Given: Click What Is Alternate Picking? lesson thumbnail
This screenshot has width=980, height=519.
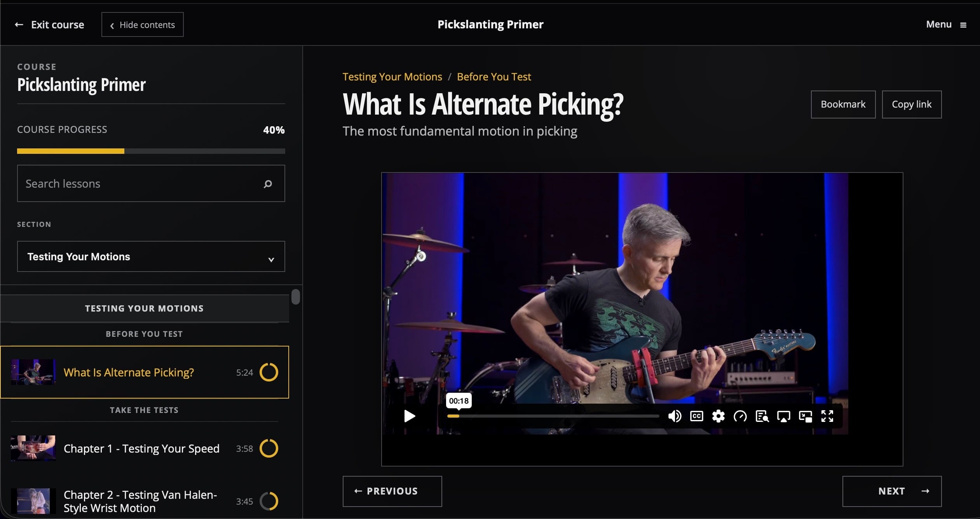Looking at the screenshot, I should tap(33, 372).
